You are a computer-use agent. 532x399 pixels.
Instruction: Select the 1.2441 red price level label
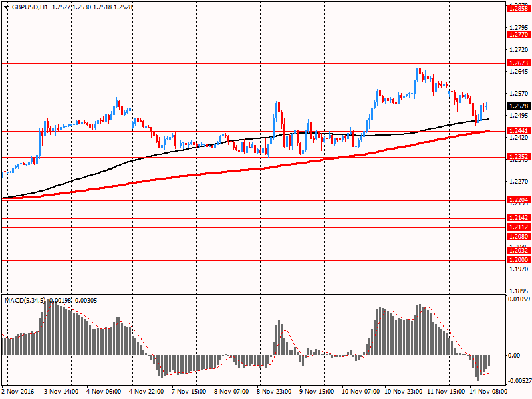pos(519,131)
